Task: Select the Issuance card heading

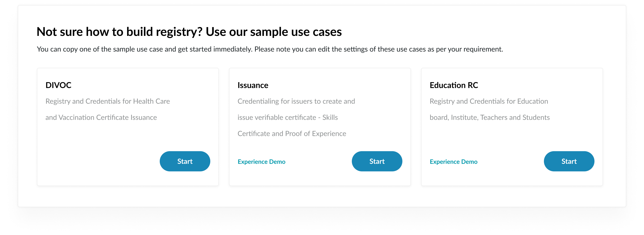Action: pyautogui.click(x=253, y=85)
